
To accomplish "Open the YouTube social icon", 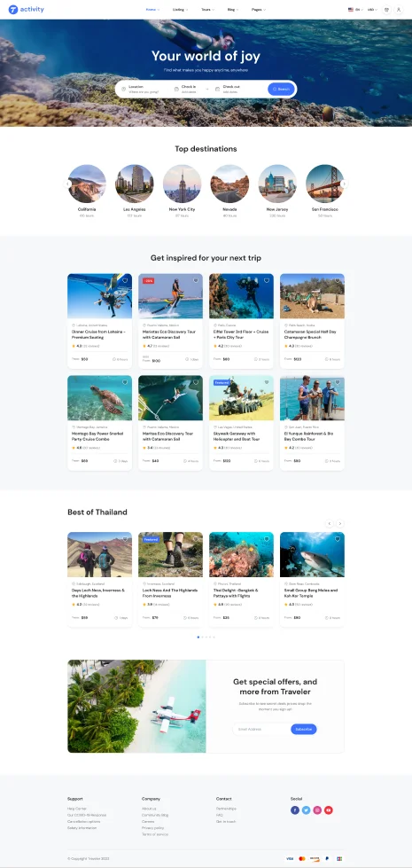I will coord(329,809).
